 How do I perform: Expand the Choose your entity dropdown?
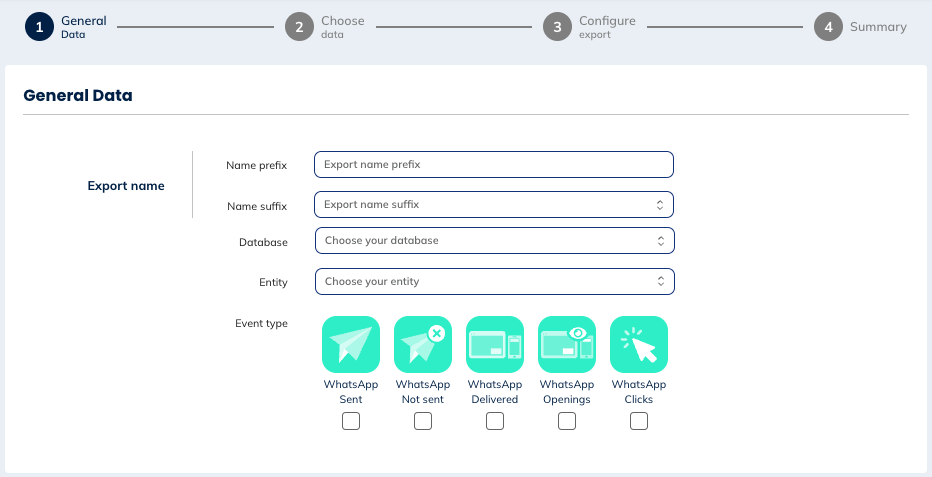(495, 282)
